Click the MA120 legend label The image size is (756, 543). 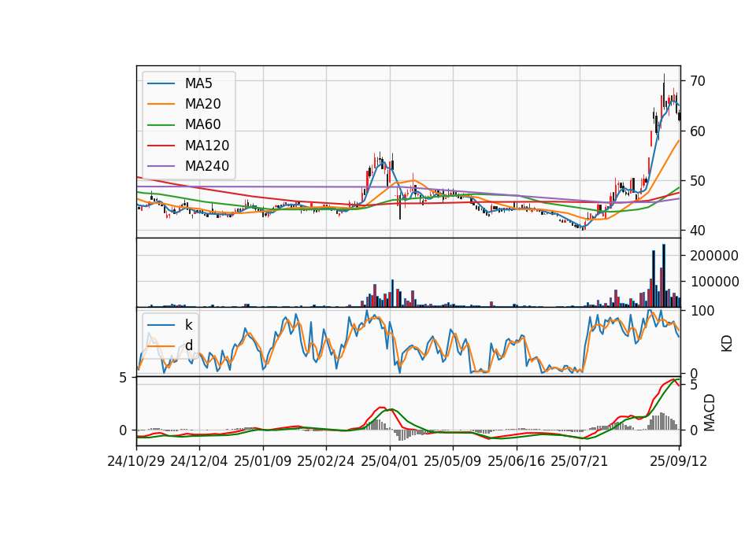[x=207, y=146]
